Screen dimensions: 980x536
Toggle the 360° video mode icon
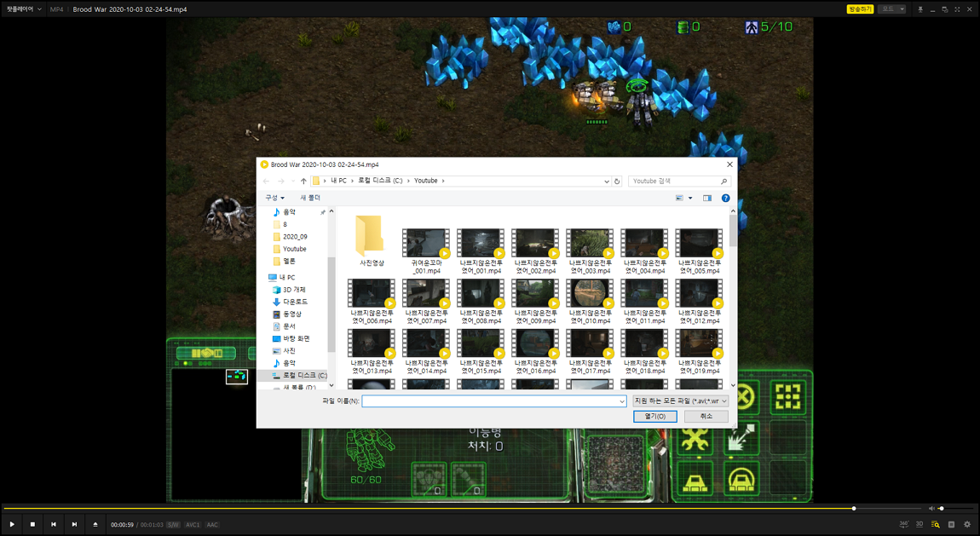click(904, 524)
